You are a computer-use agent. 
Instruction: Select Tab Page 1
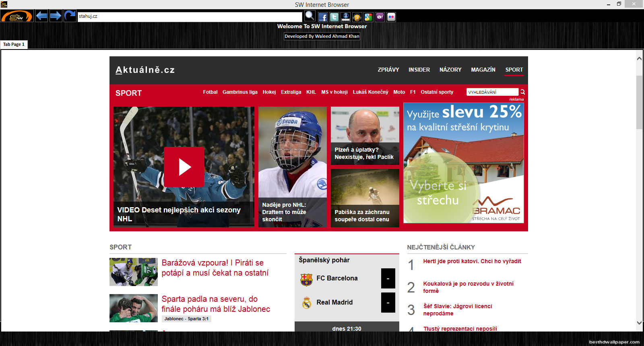(x=14, y=44)
